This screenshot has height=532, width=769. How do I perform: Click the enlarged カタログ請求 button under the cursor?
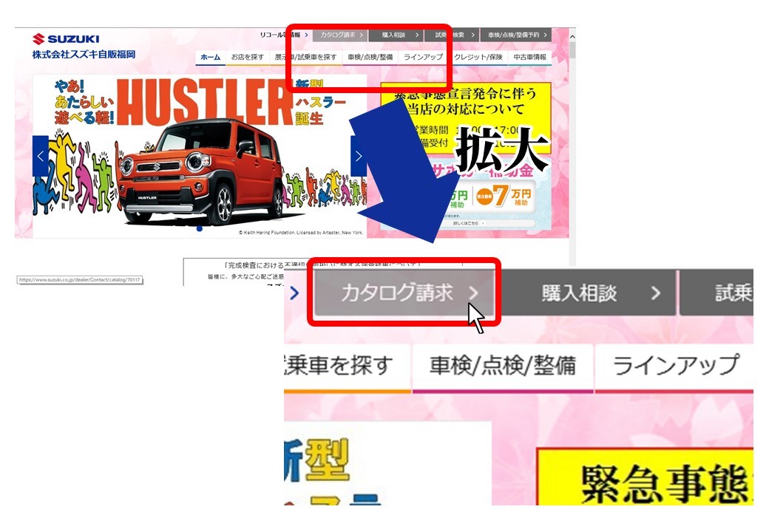[x=405, y=293]
